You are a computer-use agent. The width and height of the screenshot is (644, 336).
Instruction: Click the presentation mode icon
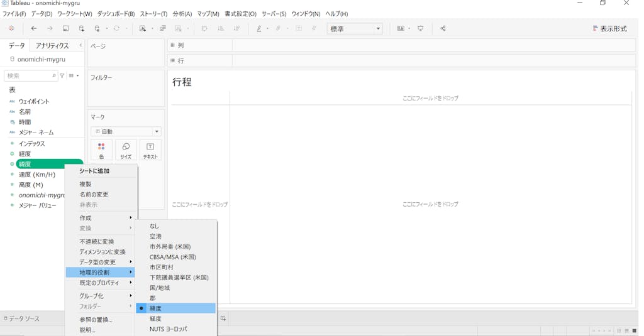click(421, 28)
